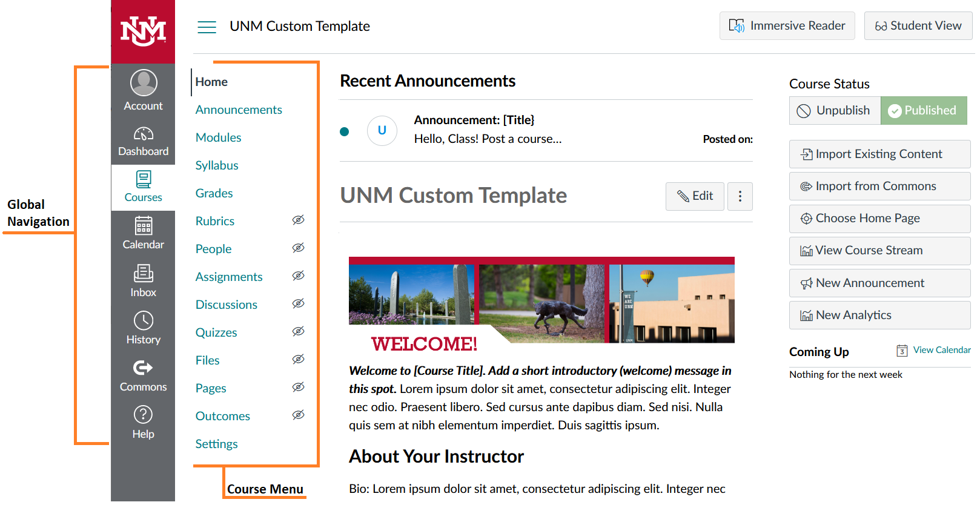Screen dimensions: 980x505
Task: Open the Account avatar in global navigation
Action: (x=143, y=90)
